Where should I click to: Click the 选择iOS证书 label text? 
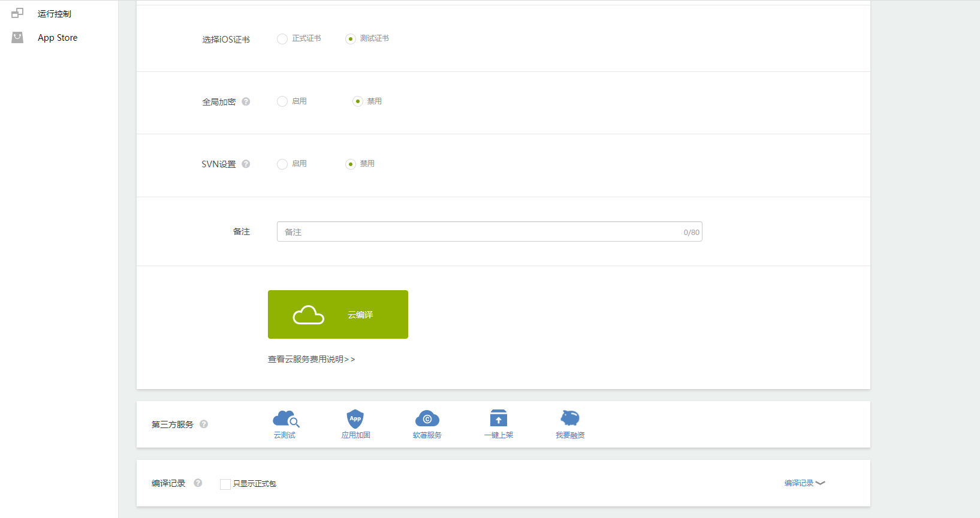pos(226,40)
